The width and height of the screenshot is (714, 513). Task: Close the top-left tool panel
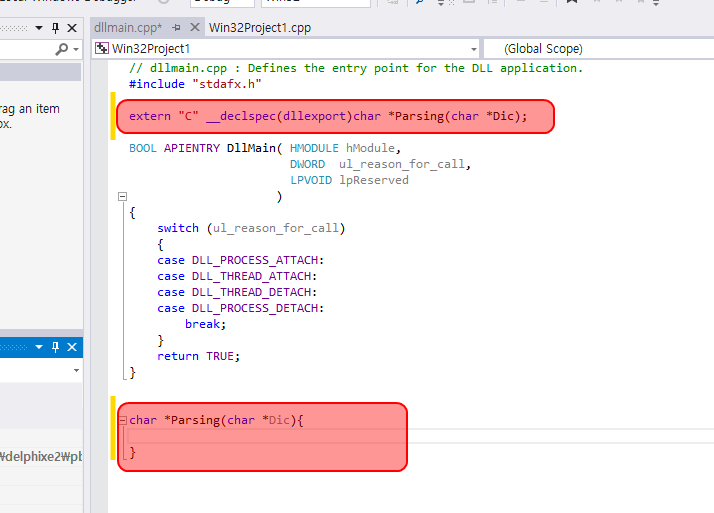click(72, 27)
